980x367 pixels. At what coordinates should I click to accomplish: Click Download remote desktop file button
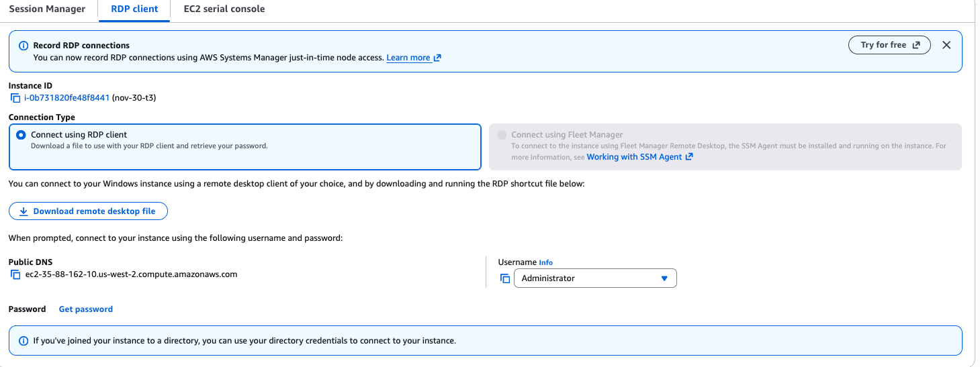click(x=88, y=211)
